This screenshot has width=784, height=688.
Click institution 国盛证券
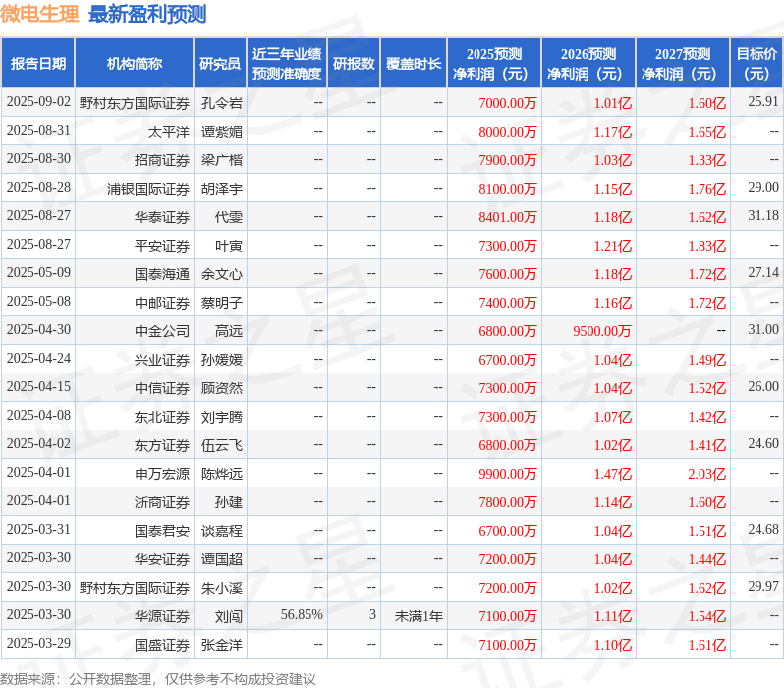coord(162,646)
